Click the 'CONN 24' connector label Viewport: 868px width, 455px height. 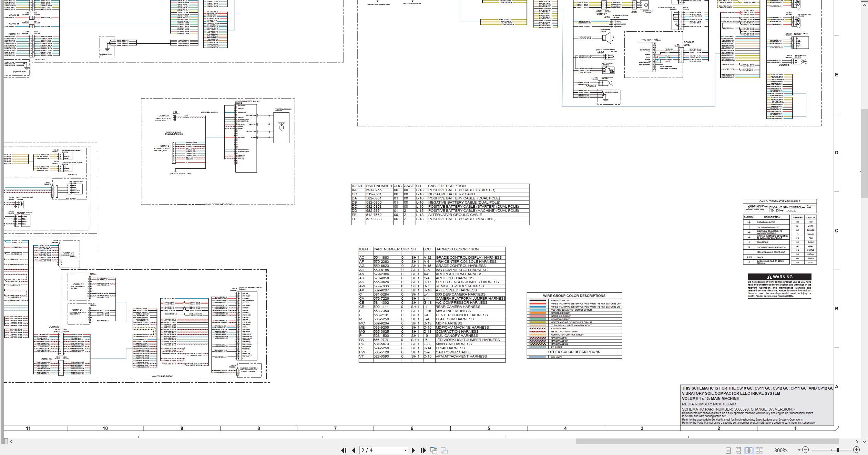tap(164, 116)
